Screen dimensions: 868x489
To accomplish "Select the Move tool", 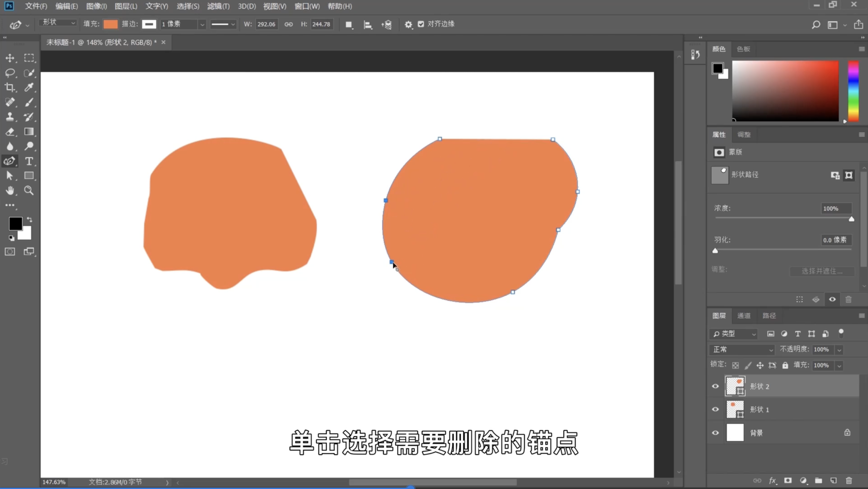I will tap(10, 58).
